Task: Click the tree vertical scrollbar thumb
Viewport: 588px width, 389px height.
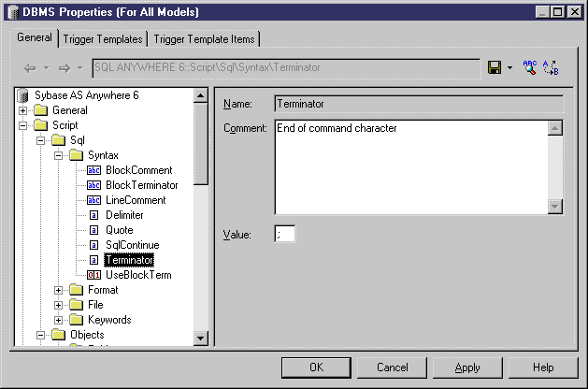Action: (x=201, y=144)
